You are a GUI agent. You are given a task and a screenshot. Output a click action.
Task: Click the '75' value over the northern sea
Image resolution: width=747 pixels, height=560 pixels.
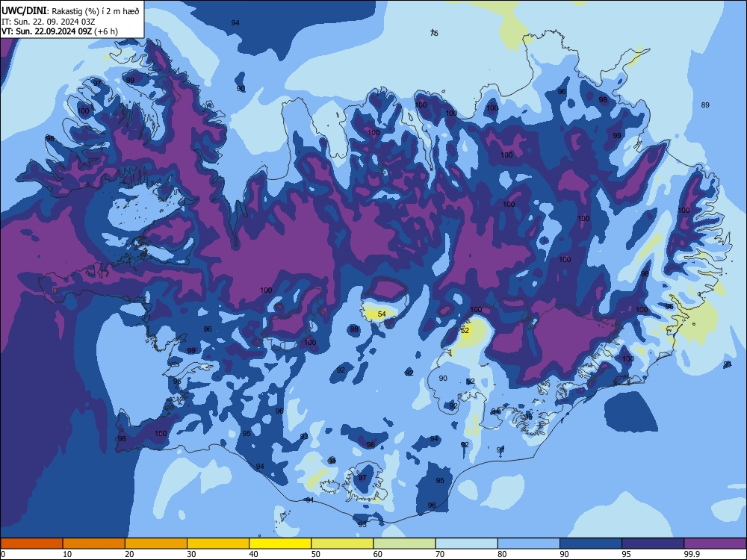(x=434, y=33)
